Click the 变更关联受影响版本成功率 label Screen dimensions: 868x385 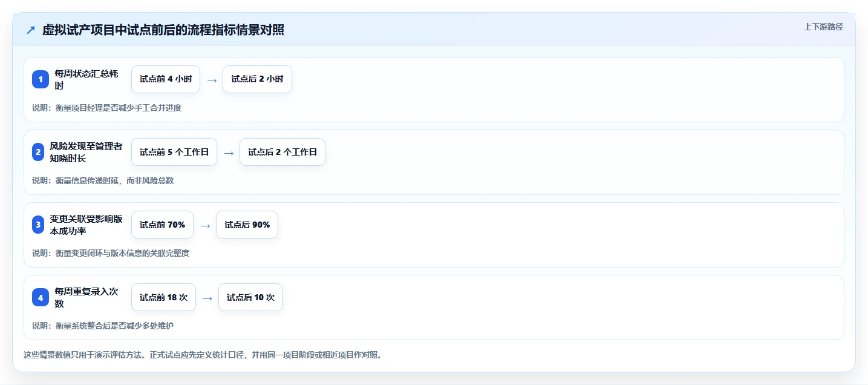[86, 225]
